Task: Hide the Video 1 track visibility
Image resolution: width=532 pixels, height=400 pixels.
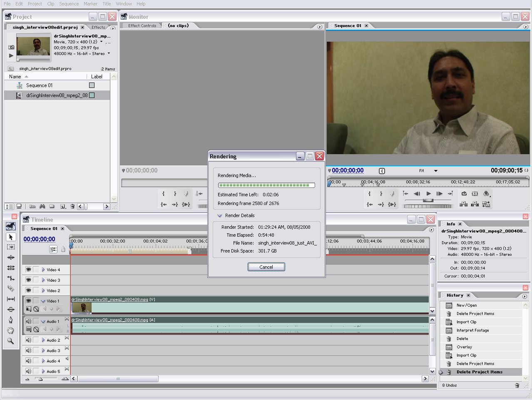Action: (x=28, y=301)
